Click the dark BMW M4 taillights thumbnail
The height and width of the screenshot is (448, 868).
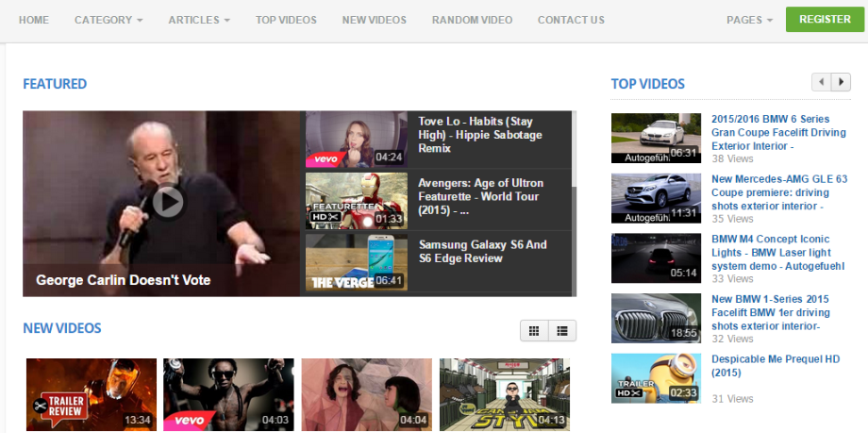656,258
